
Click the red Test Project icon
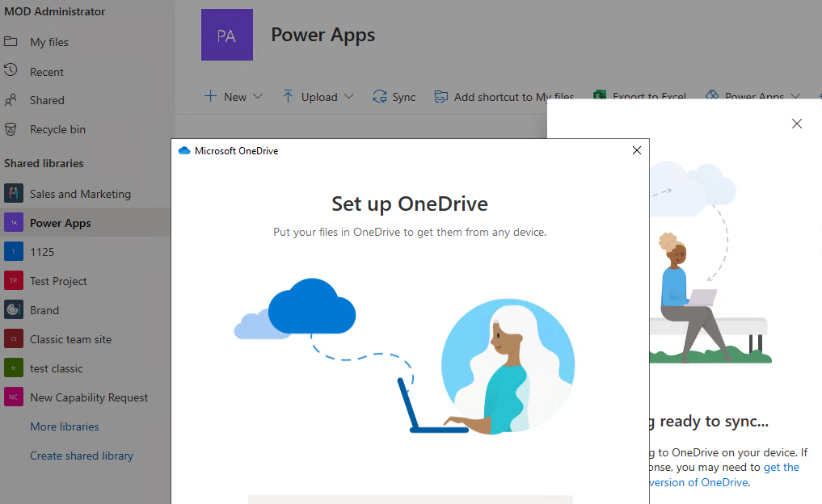click(x=14, y=280)
